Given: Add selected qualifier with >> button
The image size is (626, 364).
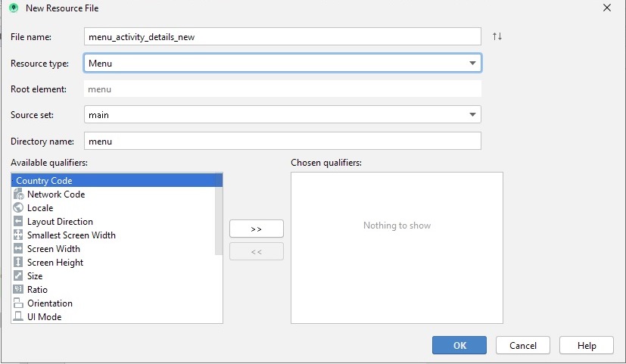Looking at the screenshot, I should click(256, 229).
